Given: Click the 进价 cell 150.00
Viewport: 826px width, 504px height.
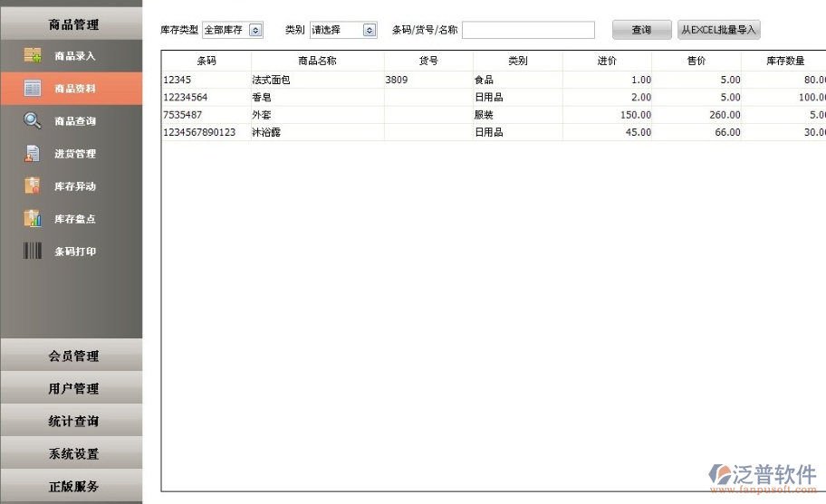Looking at the screenshot, I should [607, 114].
